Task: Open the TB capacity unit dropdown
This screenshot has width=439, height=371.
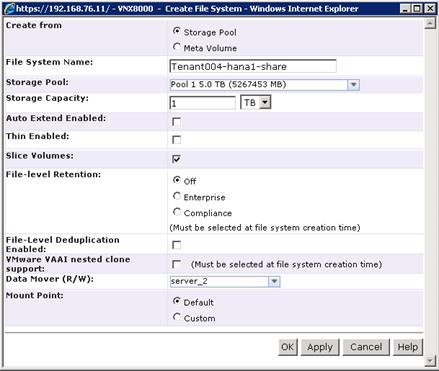Action: (256, 102)
